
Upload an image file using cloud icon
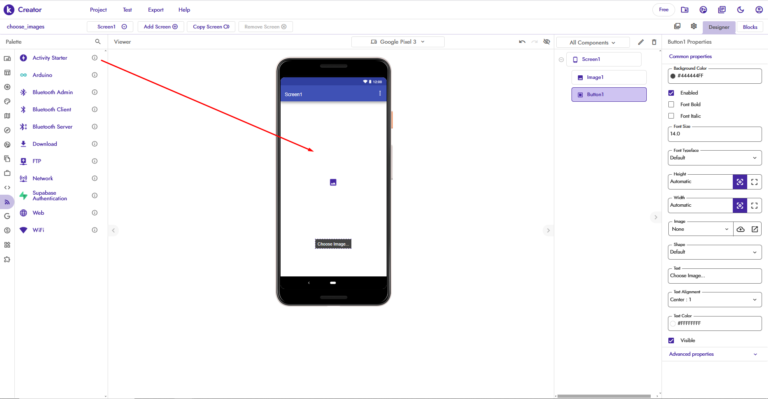coord(741,229)
